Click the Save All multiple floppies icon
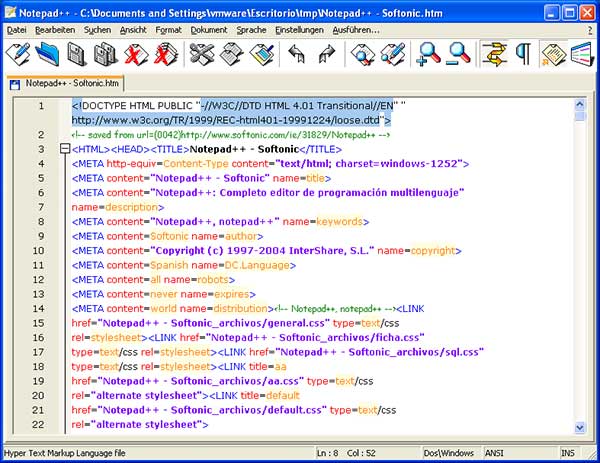The width and height of the screenshot is (600, 463). [x=106, y=54]
